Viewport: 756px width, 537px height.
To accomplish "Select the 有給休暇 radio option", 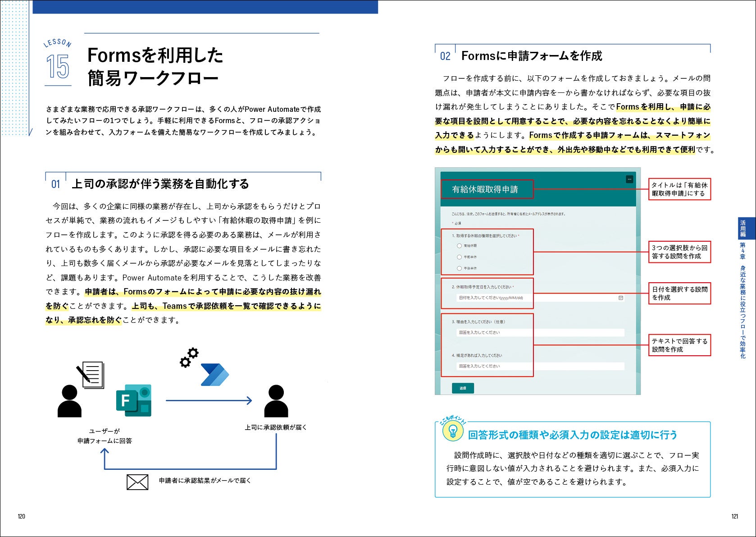I will pos(459,246).
